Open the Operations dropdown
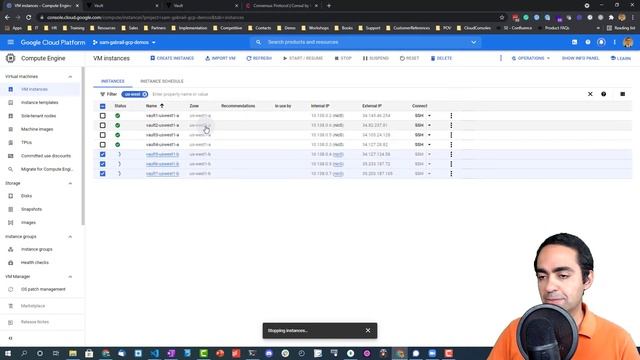This screenshot has width=640, height=360. coord(531,58)
